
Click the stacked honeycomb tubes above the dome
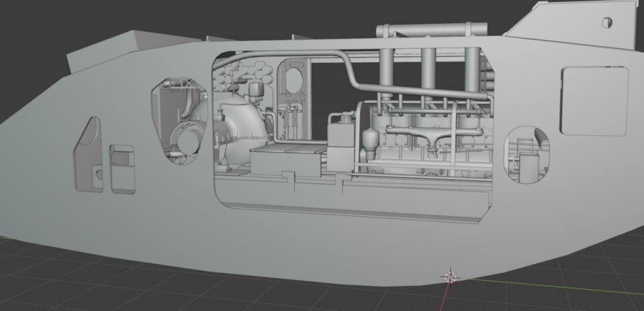coord(240,77)
